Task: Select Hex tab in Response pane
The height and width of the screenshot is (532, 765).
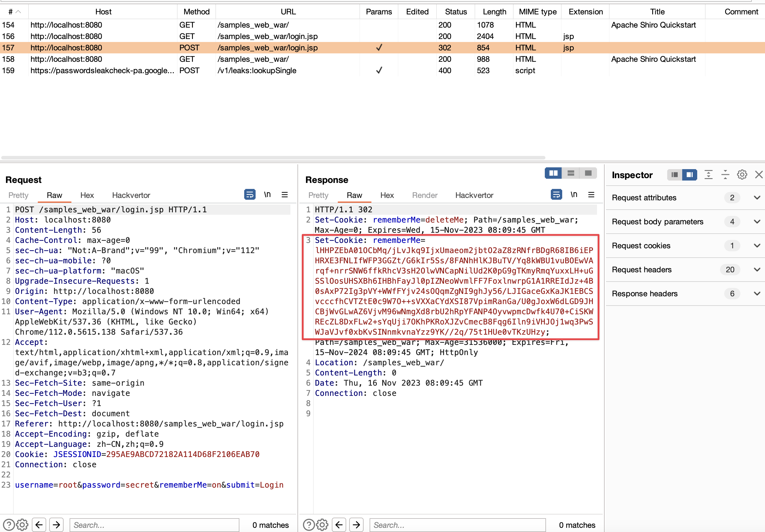Action: [x=387, y=195]
